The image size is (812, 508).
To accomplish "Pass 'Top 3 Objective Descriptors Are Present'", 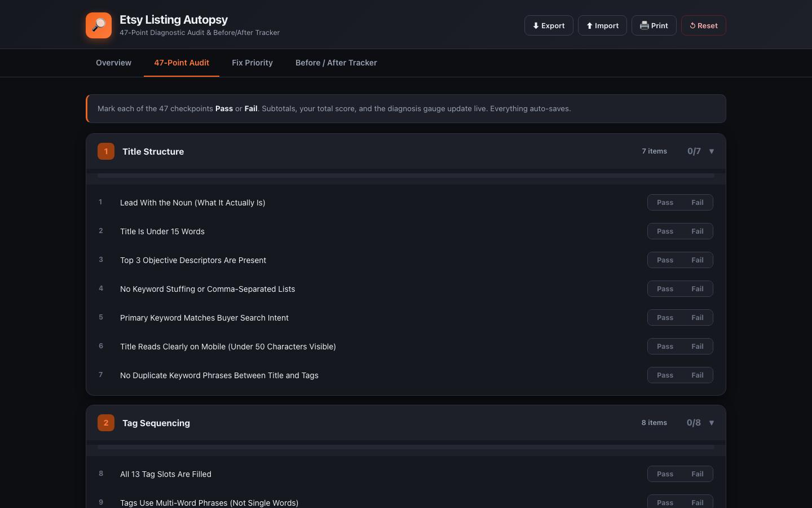I will pyautogui.click(x=665, y=260).
